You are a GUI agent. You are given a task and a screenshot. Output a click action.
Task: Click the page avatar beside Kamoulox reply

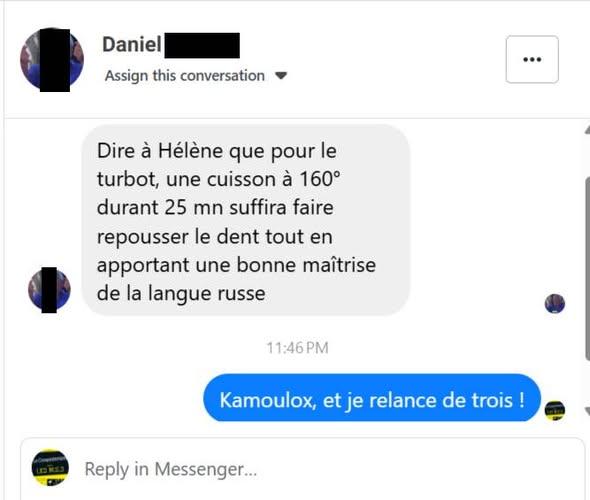pyautogui.click(x=555, y=410)
